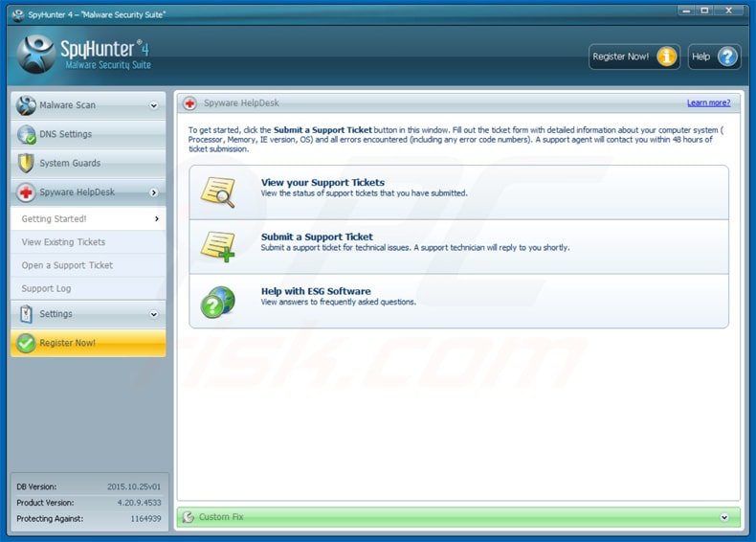Click the red cross Spyware HelpDesk sidebar icon

click(x=26, y=192)
